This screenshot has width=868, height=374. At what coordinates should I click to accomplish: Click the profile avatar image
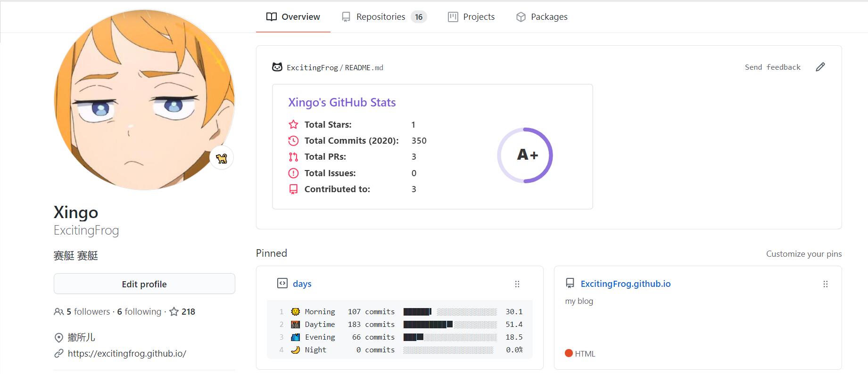(144, 100)
